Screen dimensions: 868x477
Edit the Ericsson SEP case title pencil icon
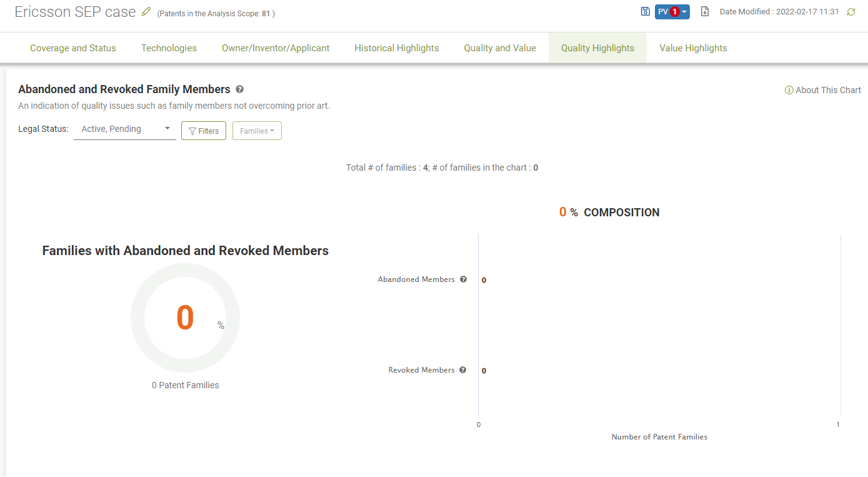coord(146,11)
